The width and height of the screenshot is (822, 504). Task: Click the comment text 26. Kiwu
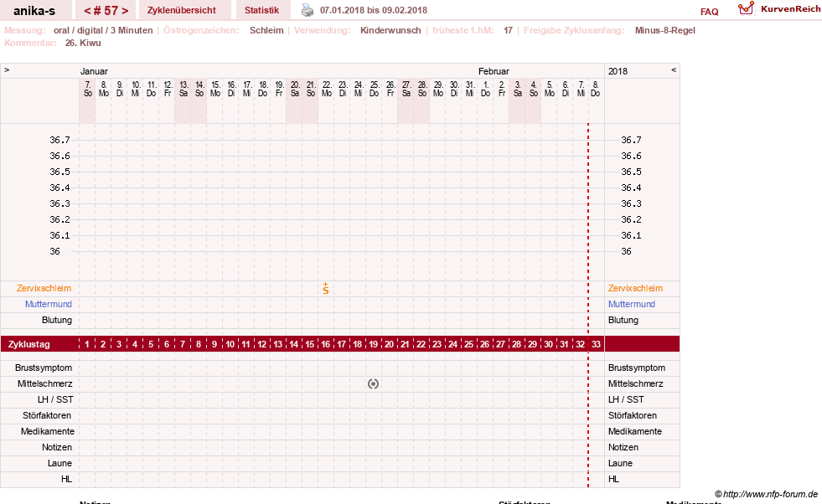(83, 43)
